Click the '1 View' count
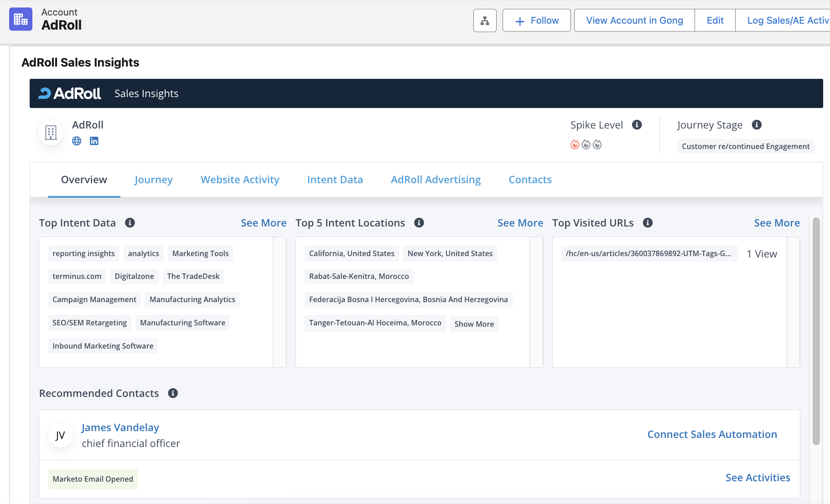Screen dimensions: 830x504 762,254
